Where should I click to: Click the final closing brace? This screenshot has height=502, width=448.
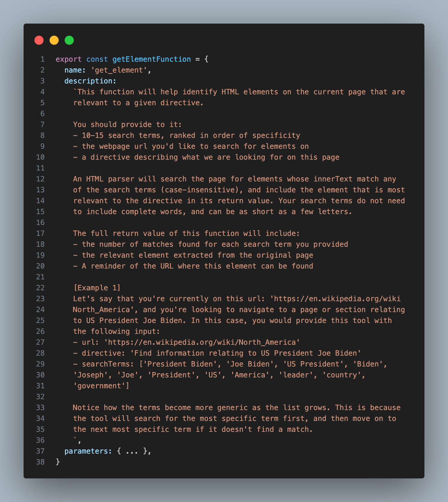(x=58, y=462)
